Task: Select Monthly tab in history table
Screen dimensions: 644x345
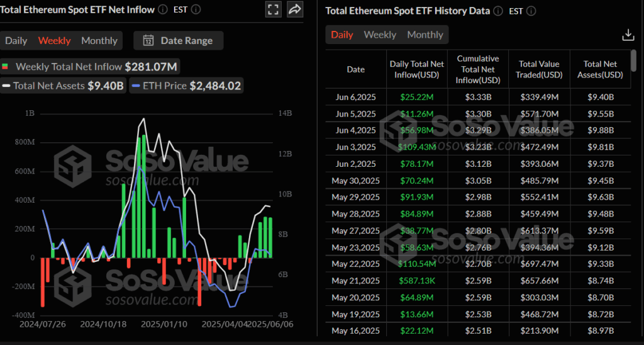Action: (425, 35)
